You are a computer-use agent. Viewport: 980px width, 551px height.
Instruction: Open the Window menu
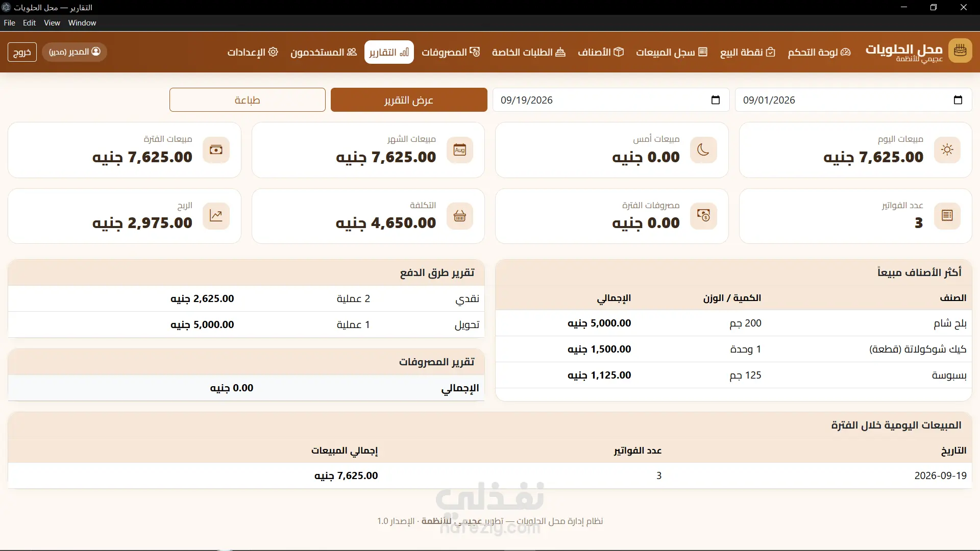(x=82, y=23)
